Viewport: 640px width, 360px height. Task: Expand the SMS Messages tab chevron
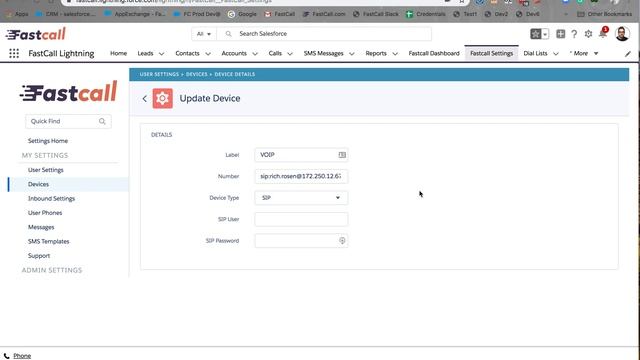pos(351,53)
